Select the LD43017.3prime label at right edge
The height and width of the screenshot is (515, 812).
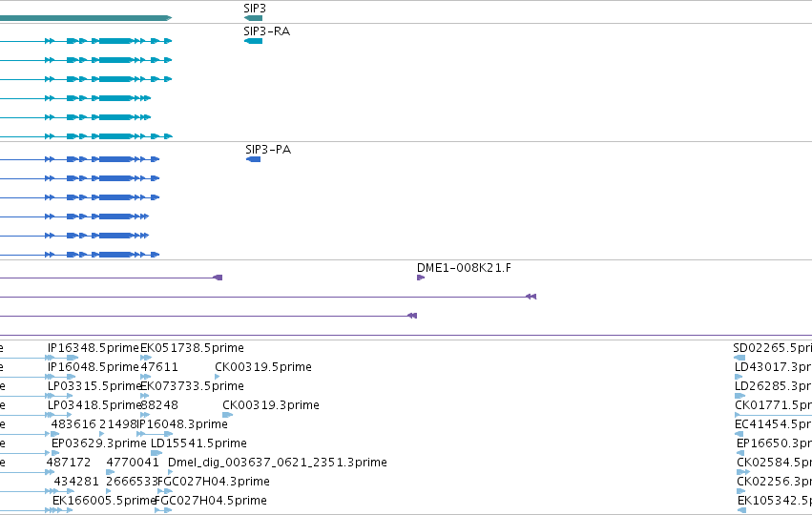coord(773,367)
